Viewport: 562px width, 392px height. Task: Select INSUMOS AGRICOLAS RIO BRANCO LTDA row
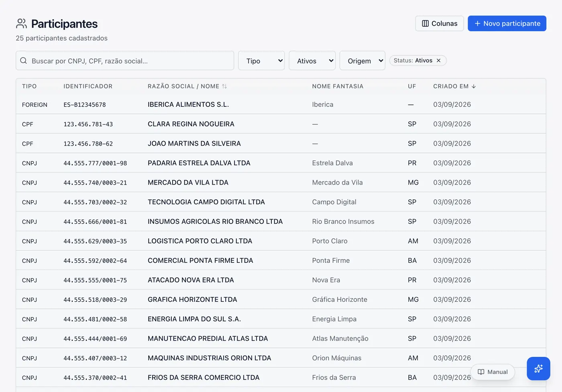pyautogui.click(x=281, y=221)
